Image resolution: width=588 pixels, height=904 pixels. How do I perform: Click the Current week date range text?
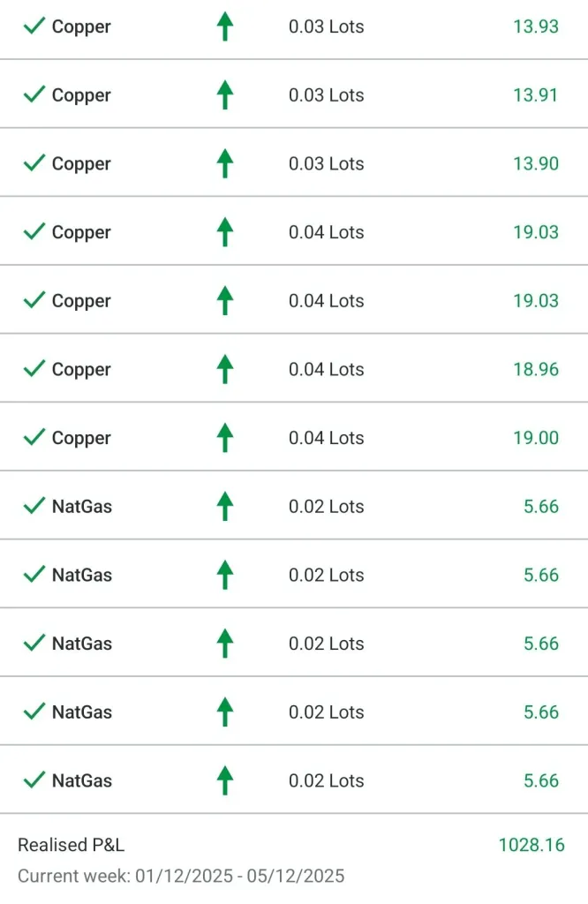(x=181, y=876)
